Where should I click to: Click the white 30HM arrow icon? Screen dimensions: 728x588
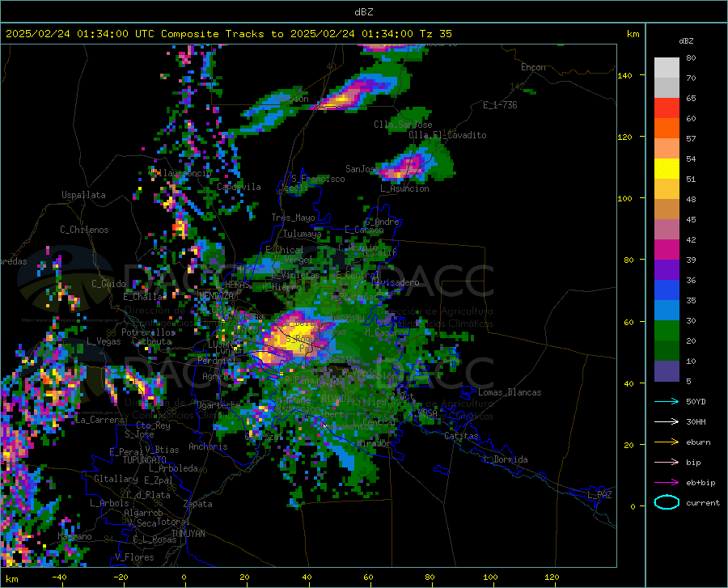point(667,422)
